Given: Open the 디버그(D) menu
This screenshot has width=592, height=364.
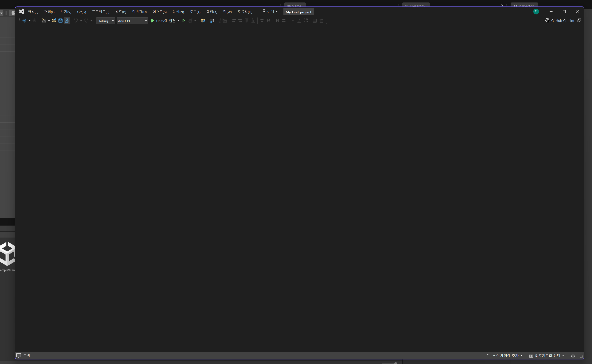Looking at the screenshot, I should [139, 12].
